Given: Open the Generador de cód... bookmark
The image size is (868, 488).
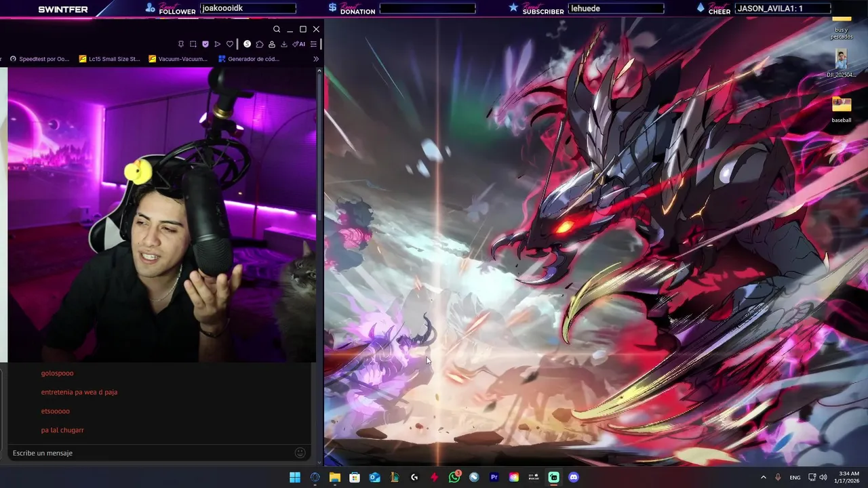Looking at the screenshot, I should (x=249, y=59).
